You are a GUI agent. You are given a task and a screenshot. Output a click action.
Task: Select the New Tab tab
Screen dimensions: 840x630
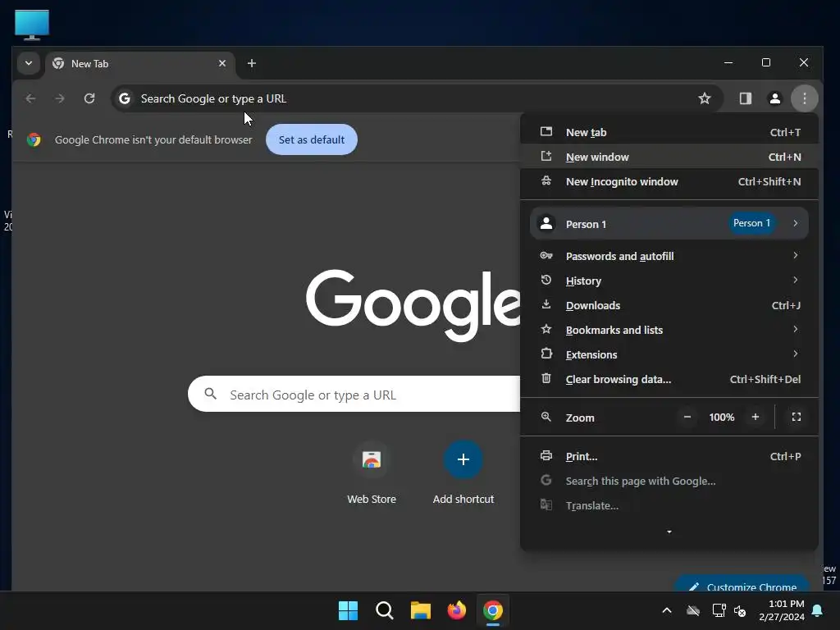(x=140, y=64)
